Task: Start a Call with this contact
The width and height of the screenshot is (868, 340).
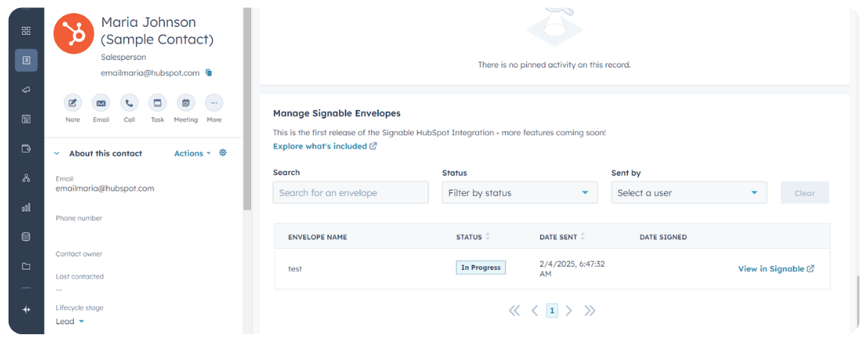Action: [129, 103]
